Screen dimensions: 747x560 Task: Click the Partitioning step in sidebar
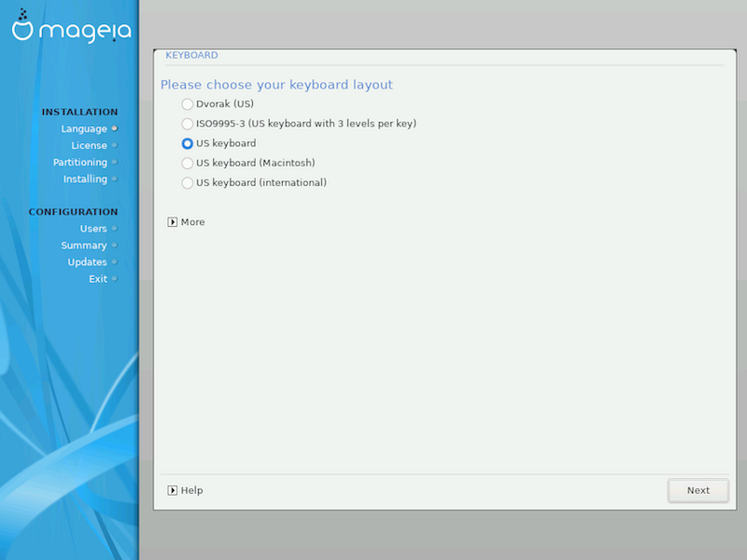[x=80, y=162]
